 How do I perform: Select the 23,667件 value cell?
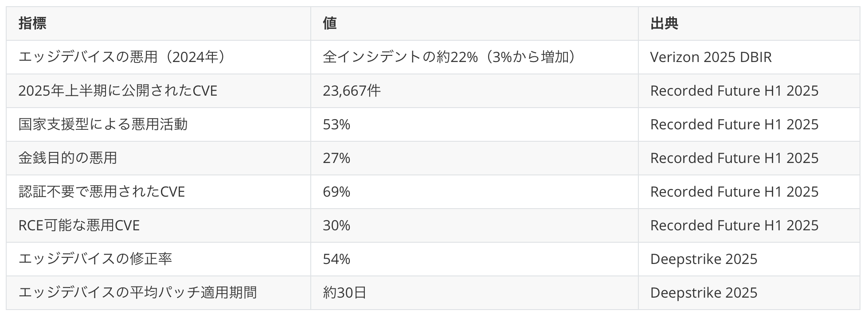(x=352, y=91)
